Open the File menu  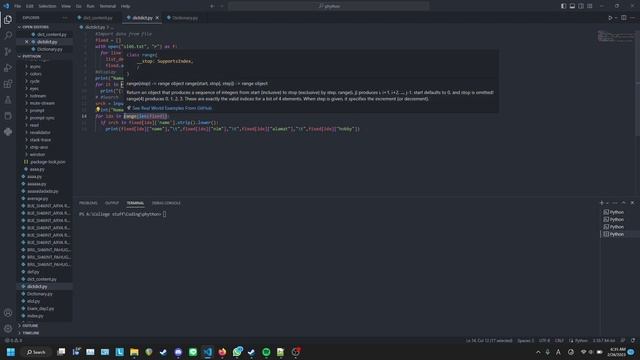[x=18, y=6]
